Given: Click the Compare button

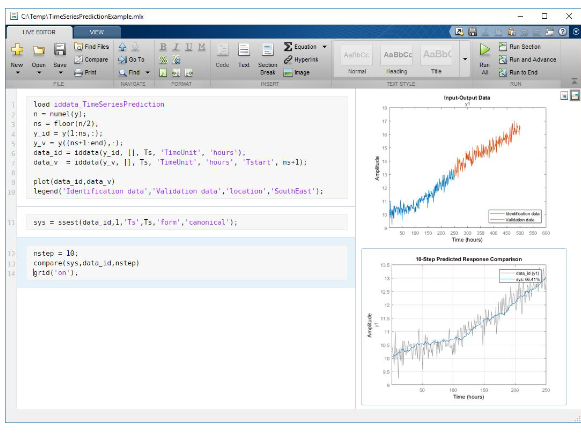Looking at the screenshot, I should point(92,59).
